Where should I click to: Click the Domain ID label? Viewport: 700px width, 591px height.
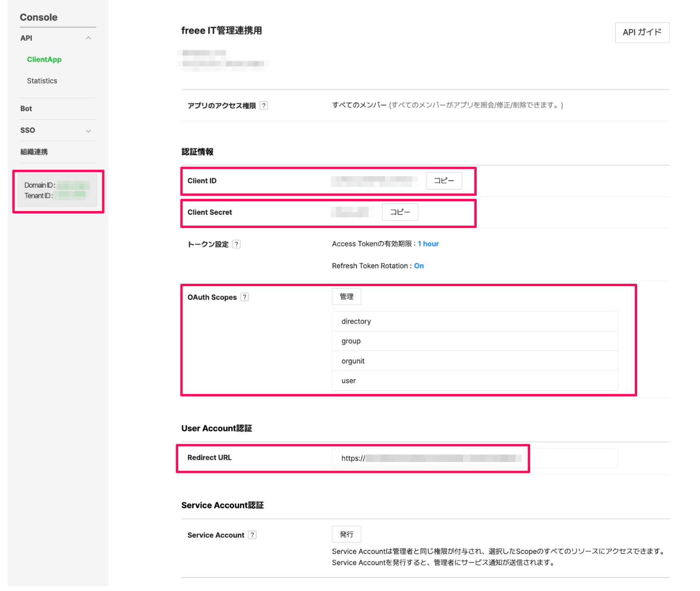tap(40, 185)
